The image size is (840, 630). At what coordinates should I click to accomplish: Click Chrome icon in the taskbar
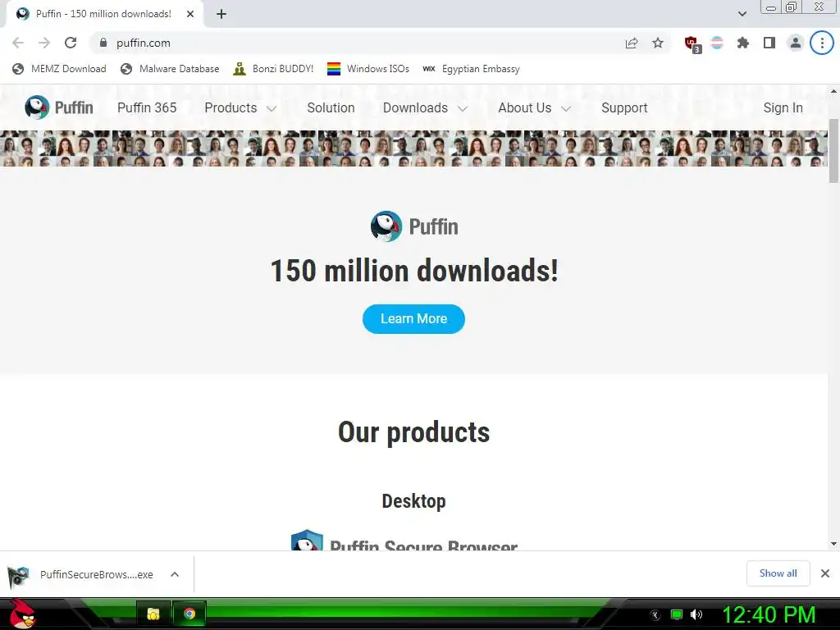coord(189,614)
